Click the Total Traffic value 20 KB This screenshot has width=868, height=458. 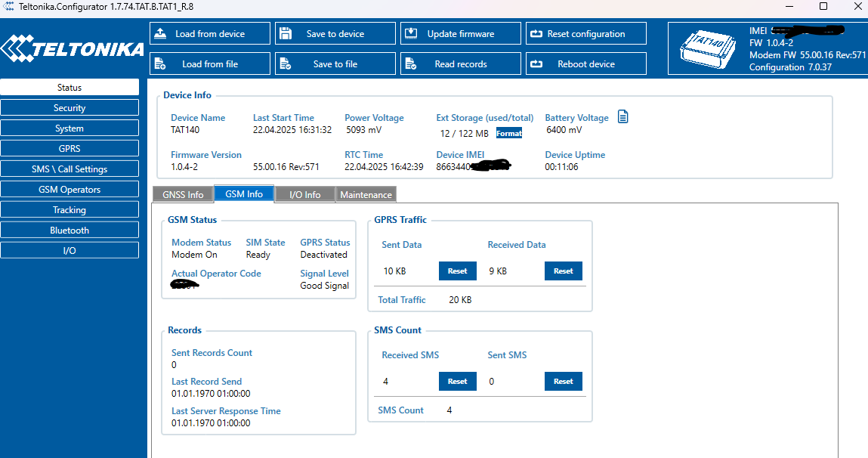[x=460, y=299]
